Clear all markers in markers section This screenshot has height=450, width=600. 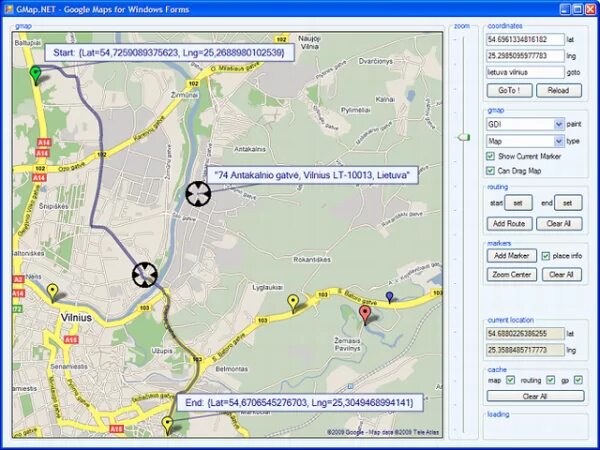pyautogui.click(x=562, y=274)
